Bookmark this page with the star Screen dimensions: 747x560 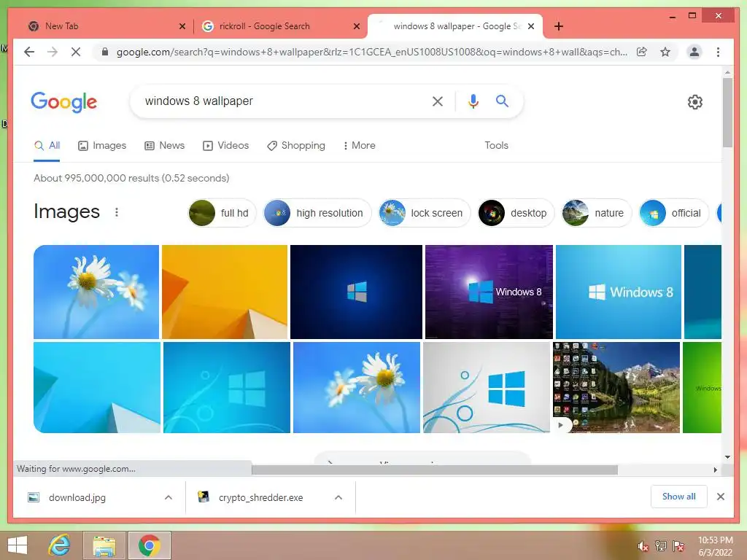click(665, 52)
